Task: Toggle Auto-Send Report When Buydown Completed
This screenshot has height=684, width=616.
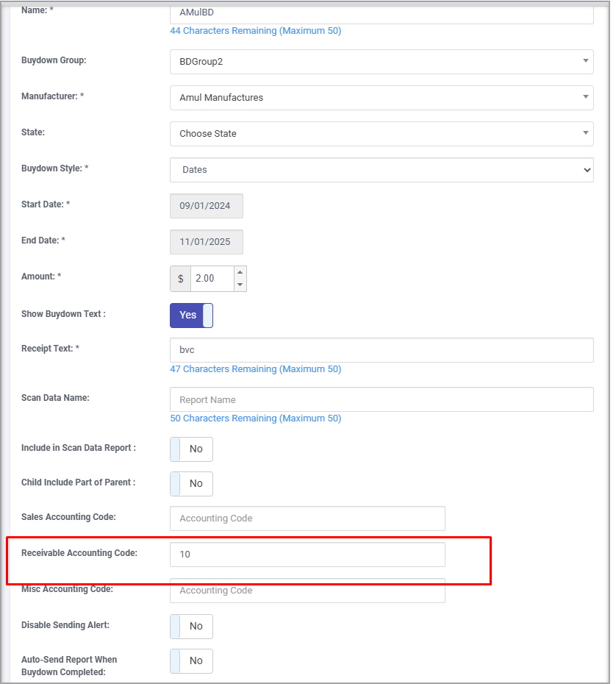Action: (191, 660)
